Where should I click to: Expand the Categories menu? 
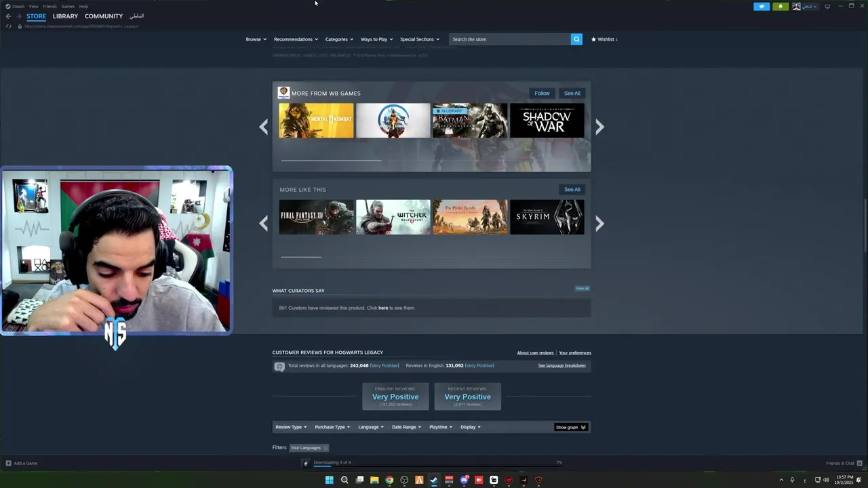click(339, 39)
